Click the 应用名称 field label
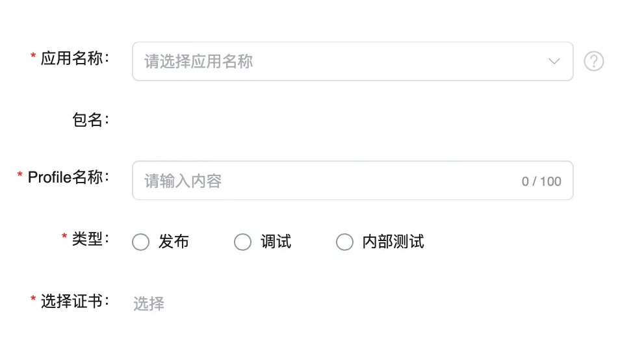 point(71,58)
